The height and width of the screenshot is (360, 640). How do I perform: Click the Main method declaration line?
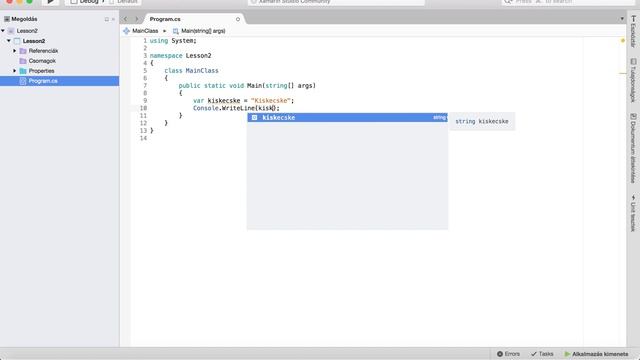tap(247, 86)
